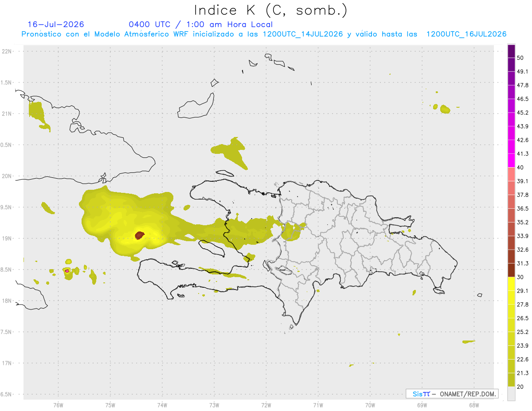Click the colorbar value '43.9'

[x=523, y=126]
